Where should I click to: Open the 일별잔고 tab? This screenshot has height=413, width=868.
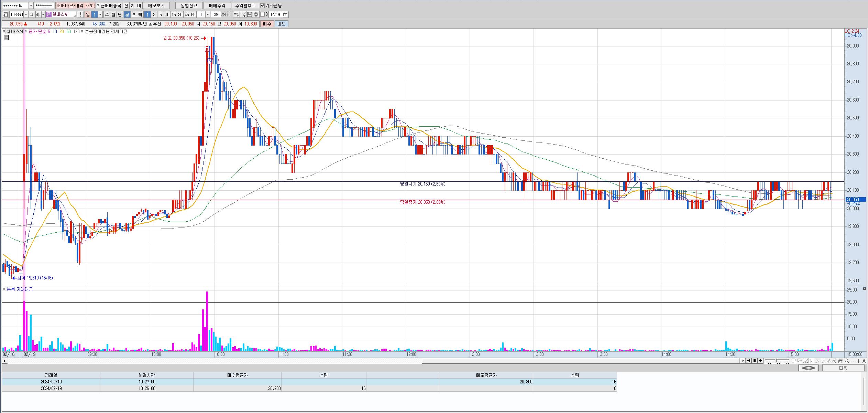tap(189, 6)
